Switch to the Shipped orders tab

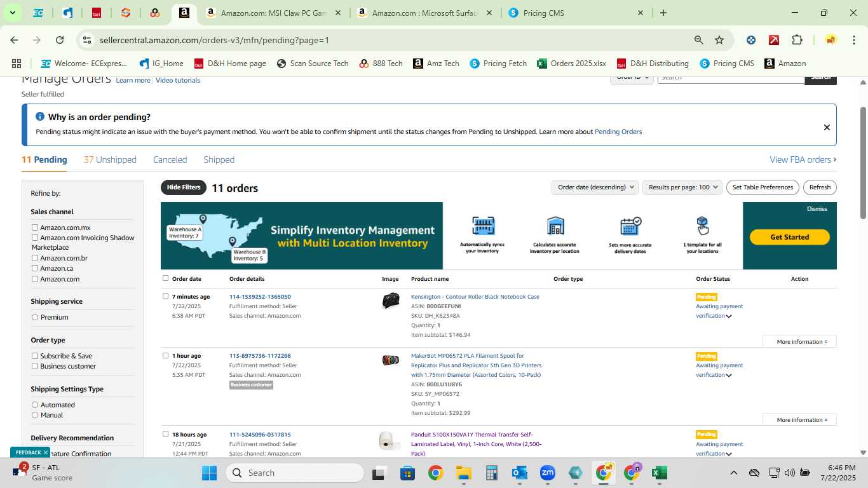tap(219, 159)
